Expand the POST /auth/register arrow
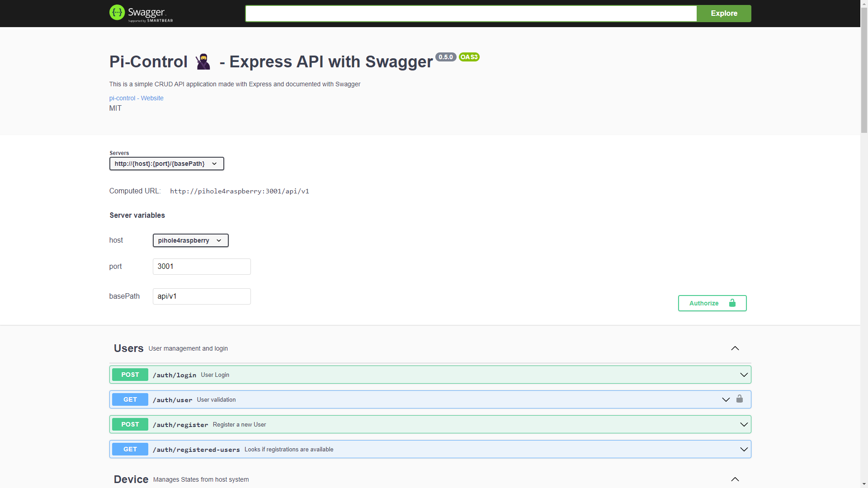 pyautogui.click(x=744, y=424)
